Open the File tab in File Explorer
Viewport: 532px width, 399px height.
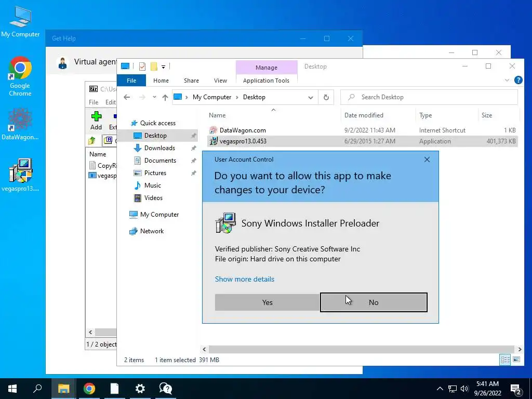131,81
